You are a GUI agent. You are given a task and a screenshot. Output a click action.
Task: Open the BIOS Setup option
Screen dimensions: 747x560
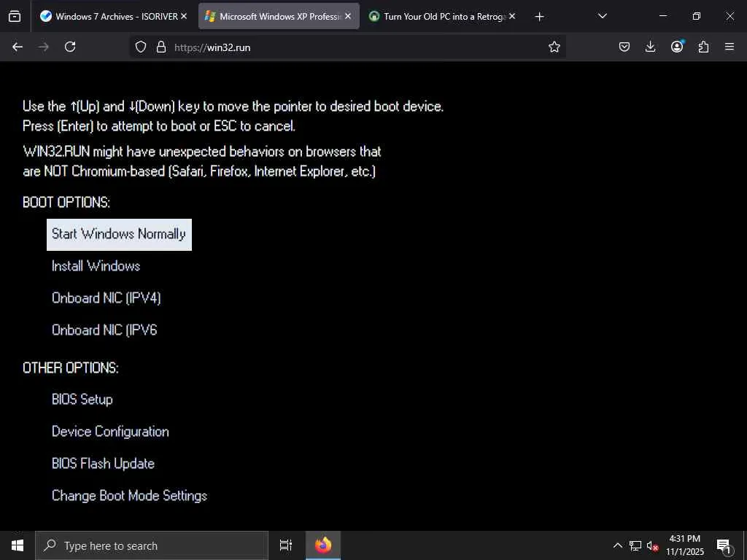click(x=82, y=399)
